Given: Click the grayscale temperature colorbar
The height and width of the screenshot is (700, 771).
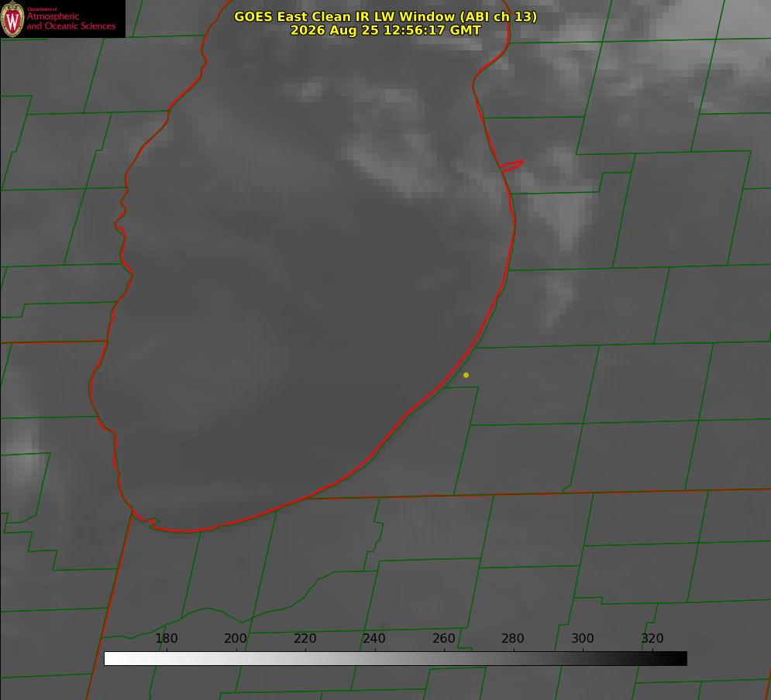Looking at the screenshot, I should pos(395,658).
